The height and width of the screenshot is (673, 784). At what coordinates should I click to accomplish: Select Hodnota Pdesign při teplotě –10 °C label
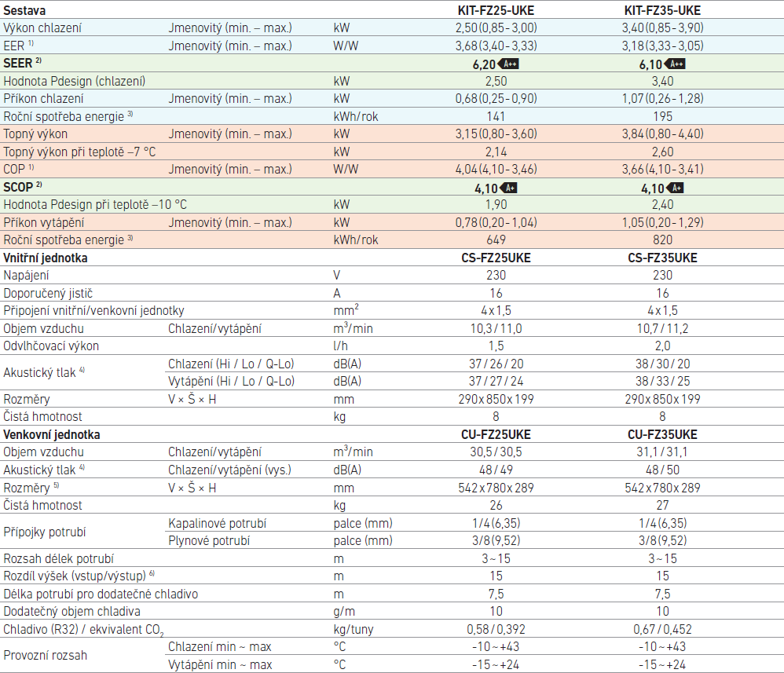(95, 205)
